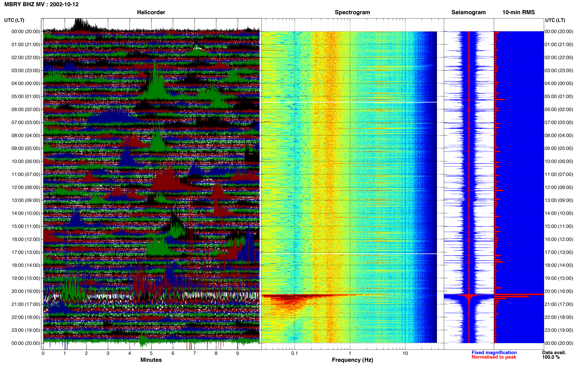The height and width of the screenshot is (368, 588).
Task: Click 01:00 (21:00) on the Helicorder time axis
Action: (26, 45)
